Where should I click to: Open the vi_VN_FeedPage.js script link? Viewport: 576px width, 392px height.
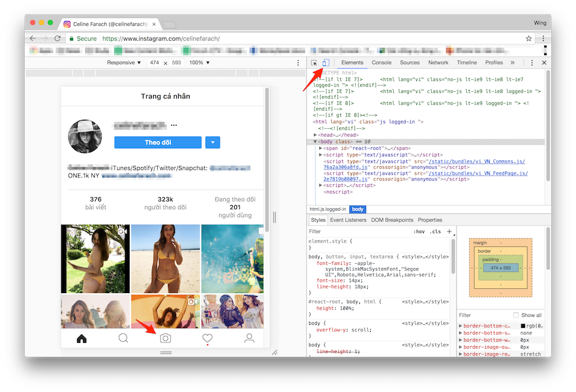tap(478, 173)
